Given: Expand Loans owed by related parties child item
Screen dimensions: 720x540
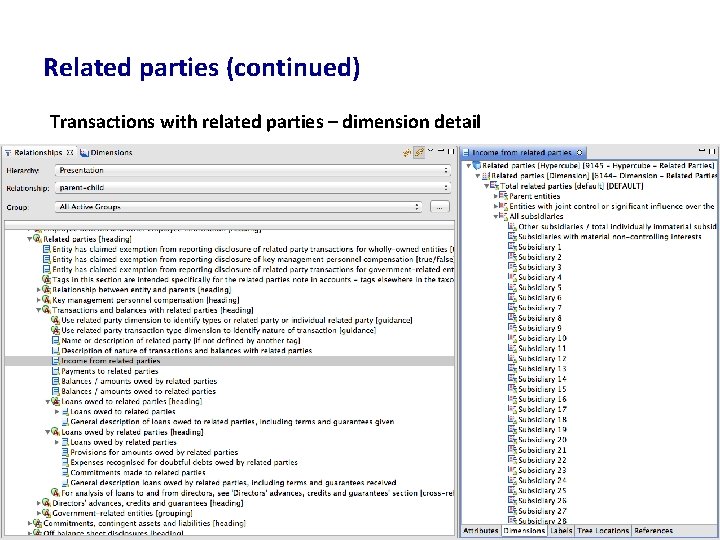Looking at the screenshot, I should [x=57, y=442].
